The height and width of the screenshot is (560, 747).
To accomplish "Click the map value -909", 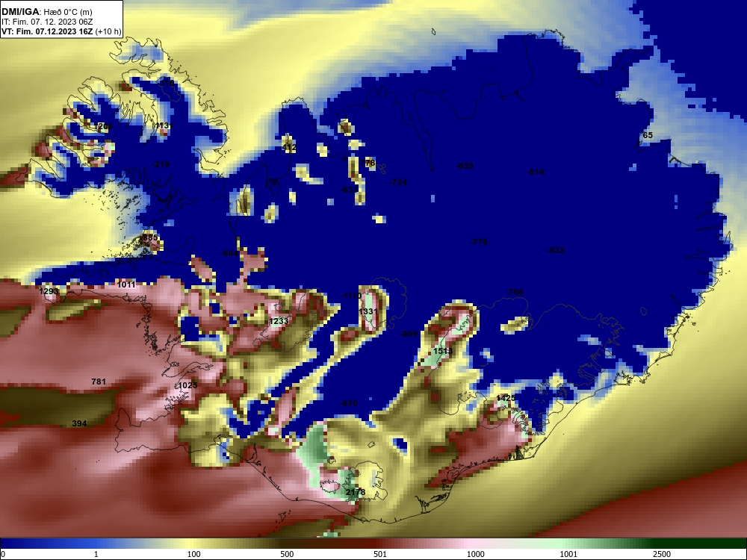I will pyautogui.click(x=409, y=334).
